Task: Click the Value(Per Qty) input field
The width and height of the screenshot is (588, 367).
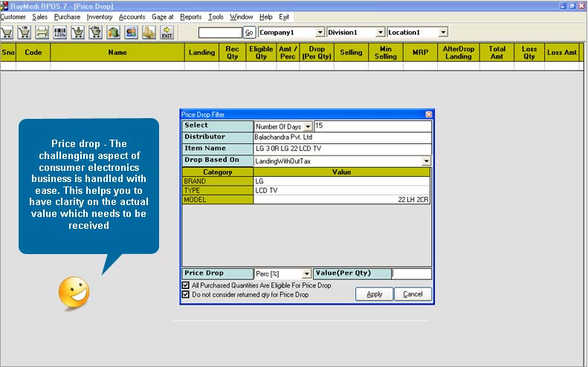Action: (411, 273)
